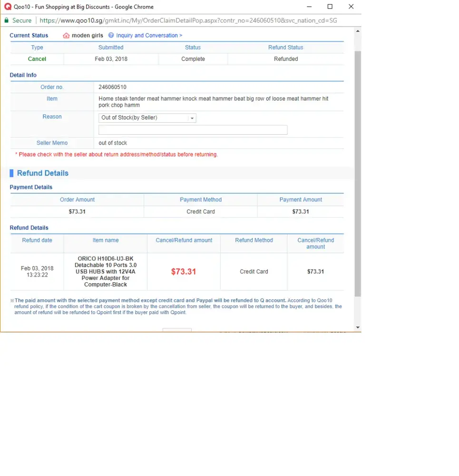Click the ORICO H10D6-U3-BK item name
Screen dimensions: 459x476
tap(106, 272)
